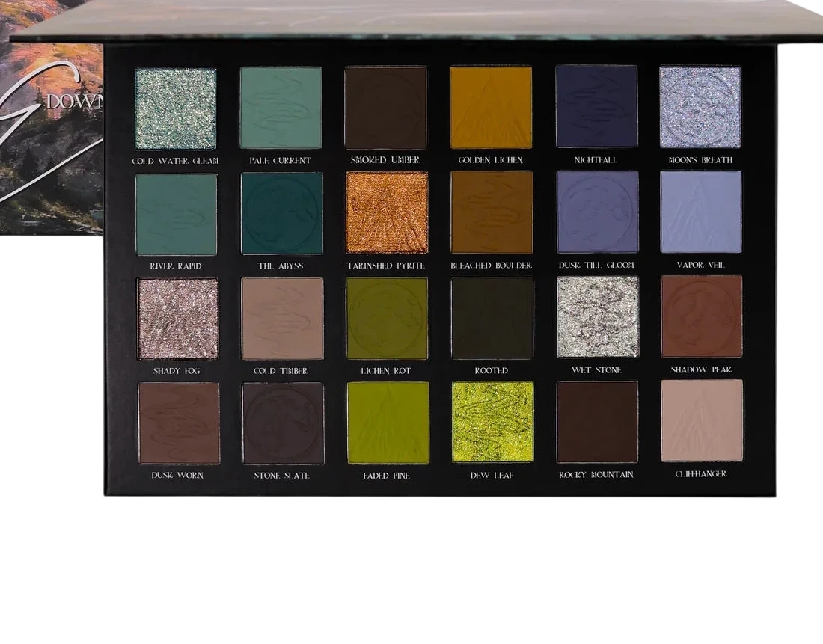Viewport: 823px width, 644px height.
Task: Click the "THE ABYSS" name label
Action: (x=281, y=266)
